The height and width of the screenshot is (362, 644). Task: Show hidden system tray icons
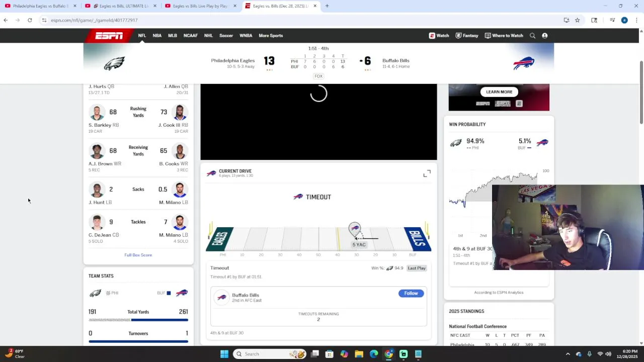(568, 354)
